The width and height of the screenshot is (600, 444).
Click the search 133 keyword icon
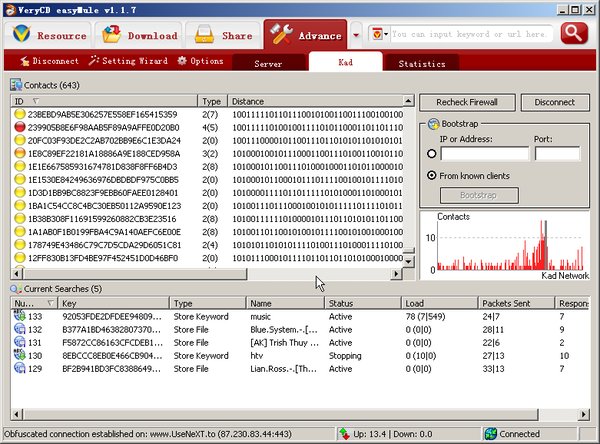click(20, 316)
